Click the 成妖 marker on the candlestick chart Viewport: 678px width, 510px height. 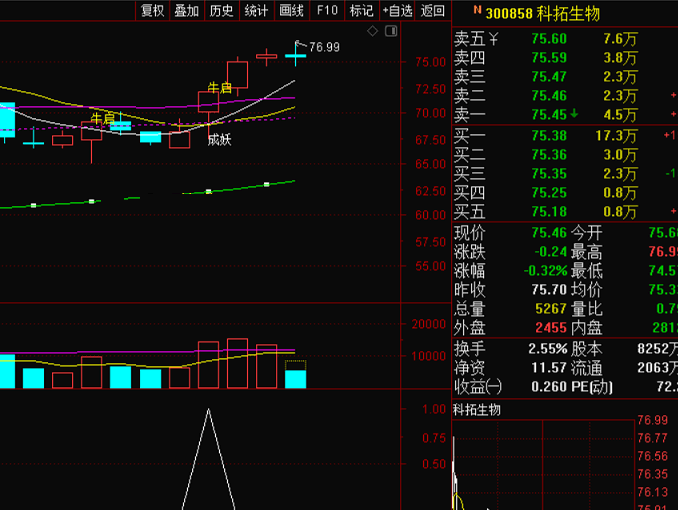pyautogui.click(x=219, y=140)
